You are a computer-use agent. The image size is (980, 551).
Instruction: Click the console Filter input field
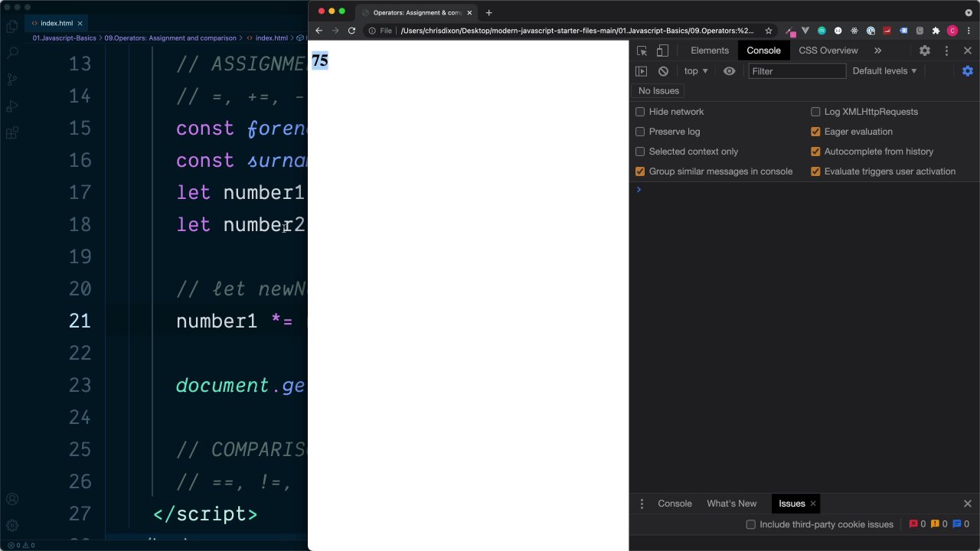796,71
